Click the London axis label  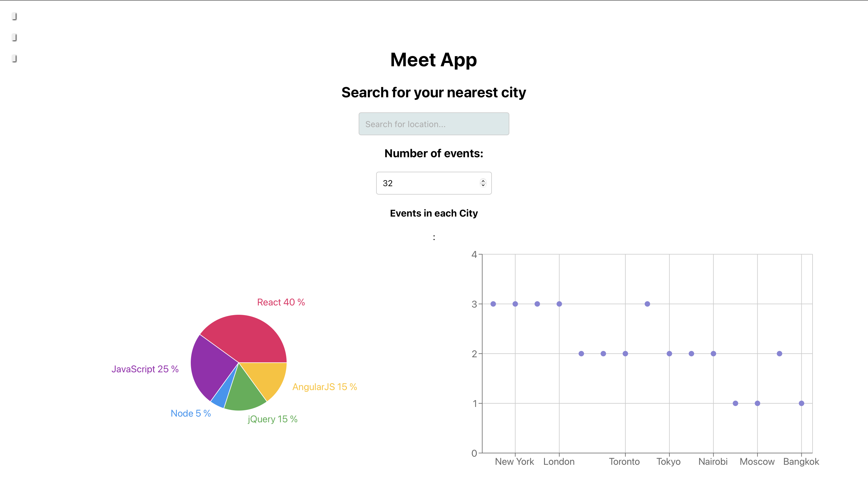tap(559, 462)
